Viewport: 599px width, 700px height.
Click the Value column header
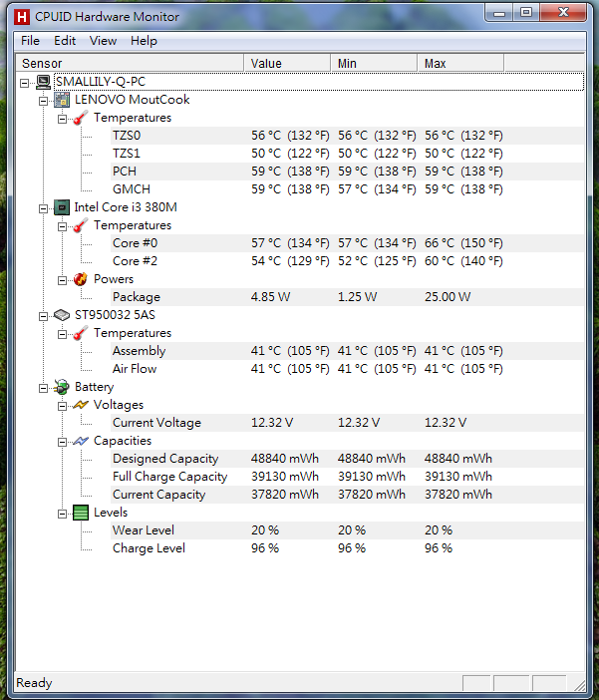click(x=287, y=64)
